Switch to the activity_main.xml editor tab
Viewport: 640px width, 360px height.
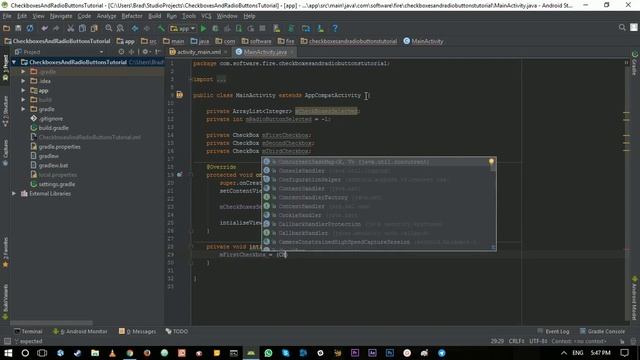198,52
